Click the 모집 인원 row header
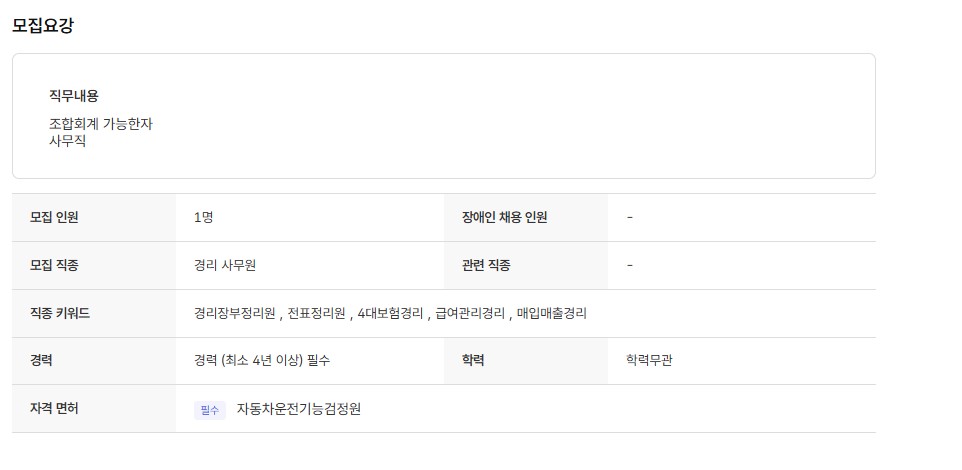The width and height of the screenshot is (962, 470). tap(54, 217)
